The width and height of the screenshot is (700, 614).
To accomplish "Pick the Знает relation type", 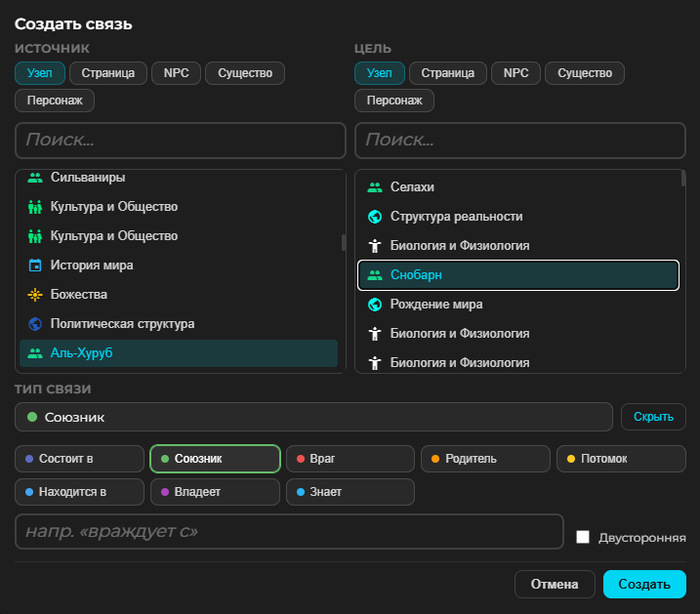I will (x=350, y=492).
